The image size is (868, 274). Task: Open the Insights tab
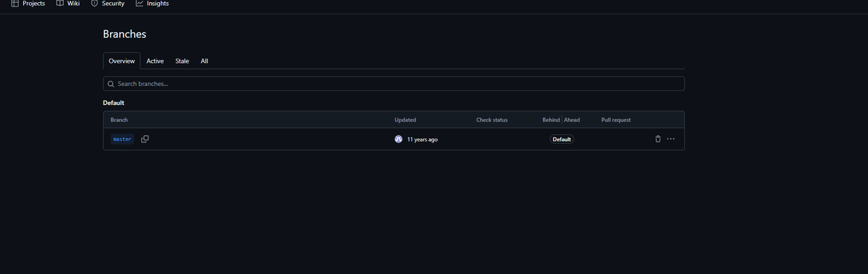click(x=152, y=4)
